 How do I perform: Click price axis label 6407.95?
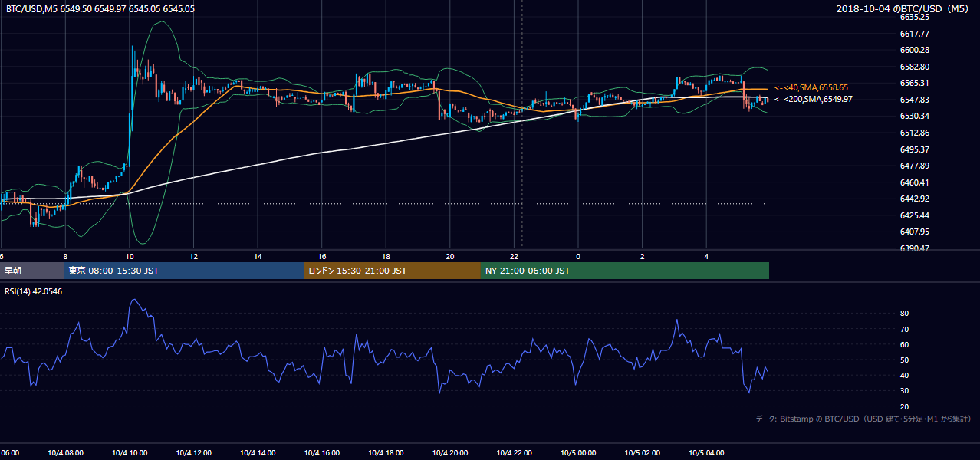(915, 232)
